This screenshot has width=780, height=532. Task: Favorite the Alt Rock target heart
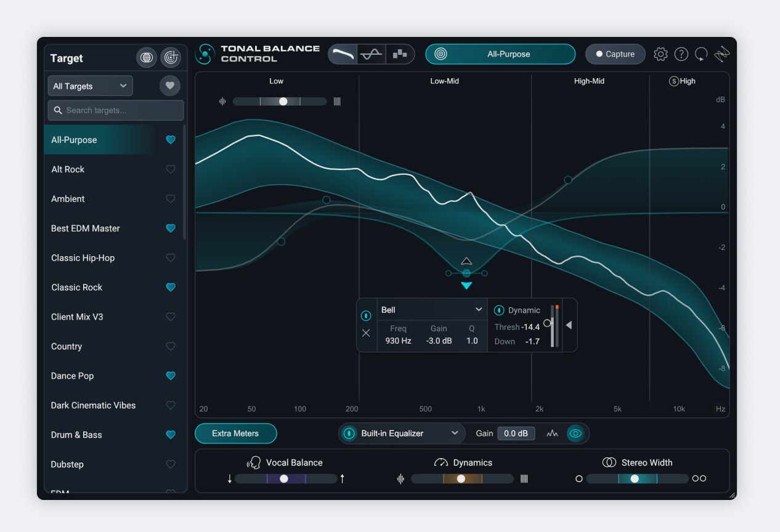coord(171,169)
